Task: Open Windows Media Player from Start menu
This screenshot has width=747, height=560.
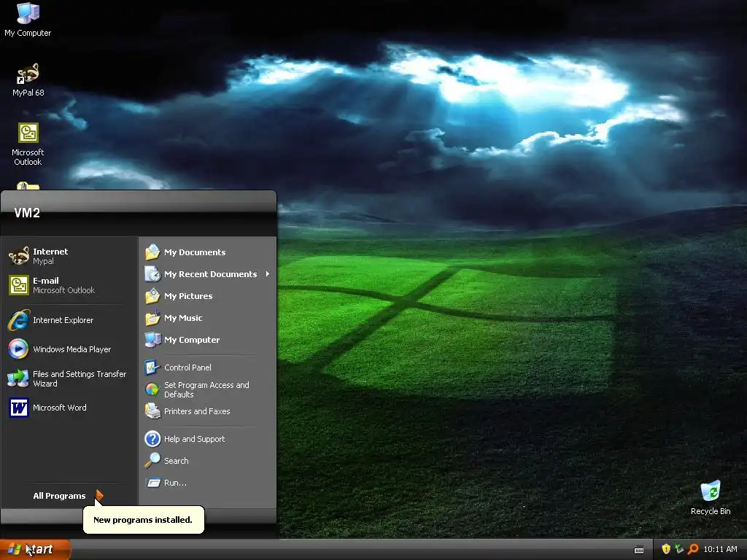Action: coord(69,349)
